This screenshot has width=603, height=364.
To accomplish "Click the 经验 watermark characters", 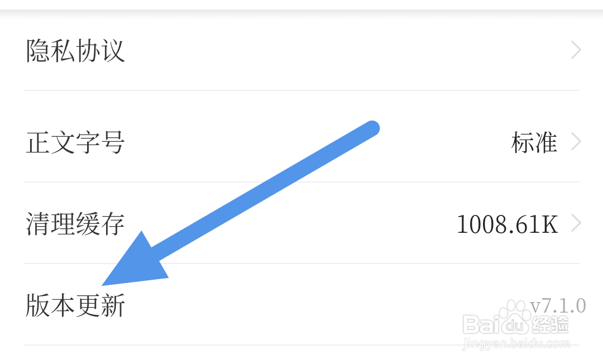I will pyautogui.click(x=549, y=325).
